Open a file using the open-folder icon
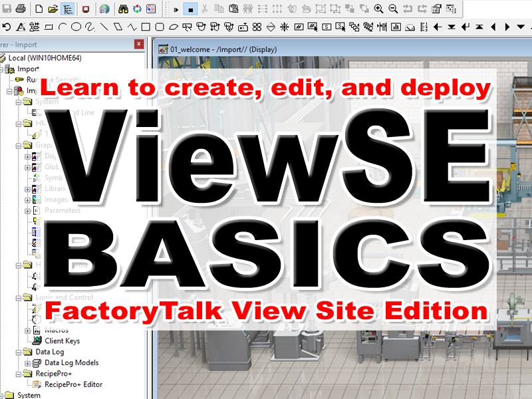Viewport: 532px width, 399px height. pos(53,9)
